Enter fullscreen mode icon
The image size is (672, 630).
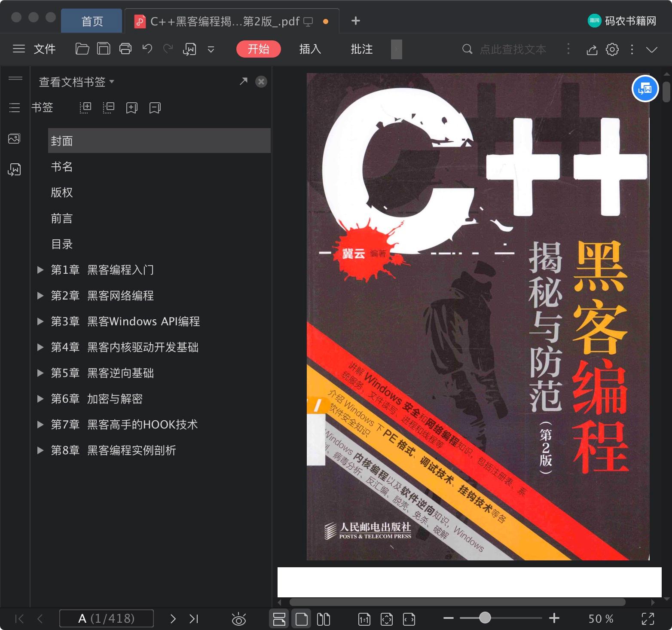(x=648, y=619)
